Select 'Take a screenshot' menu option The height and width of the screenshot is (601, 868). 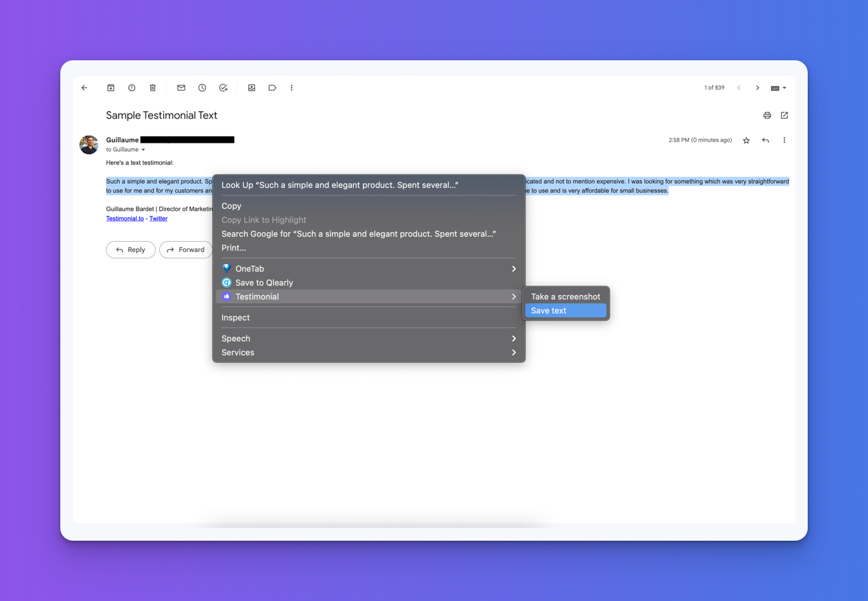tap(565, 296)
